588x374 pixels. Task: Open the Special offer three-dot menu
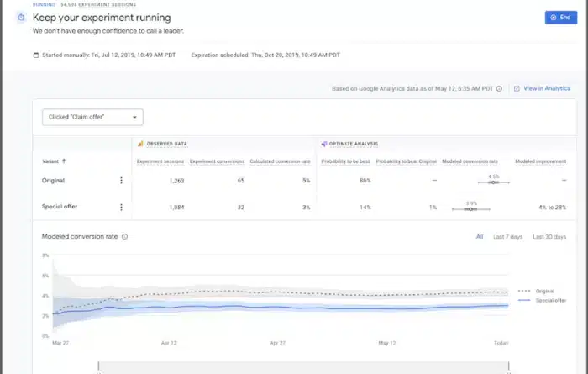(x=121, y=207)
